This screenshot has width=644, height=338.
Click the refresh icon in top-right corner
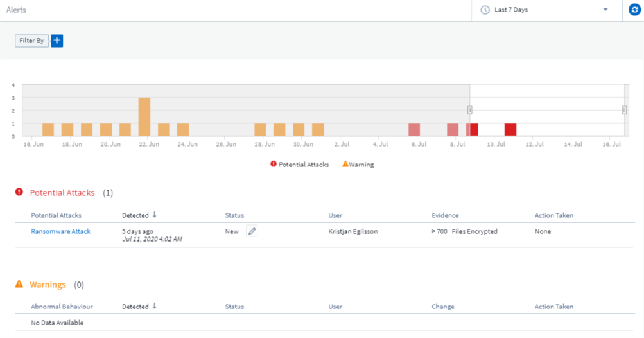(634, 10)
